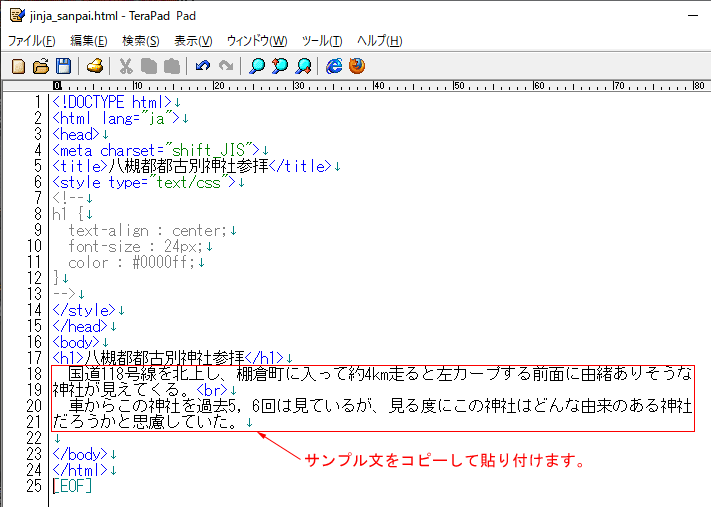The height and width of the screenshot is (507, 711).
Task: Click the comment start <!-- line
Action: (x=68, y=198)
